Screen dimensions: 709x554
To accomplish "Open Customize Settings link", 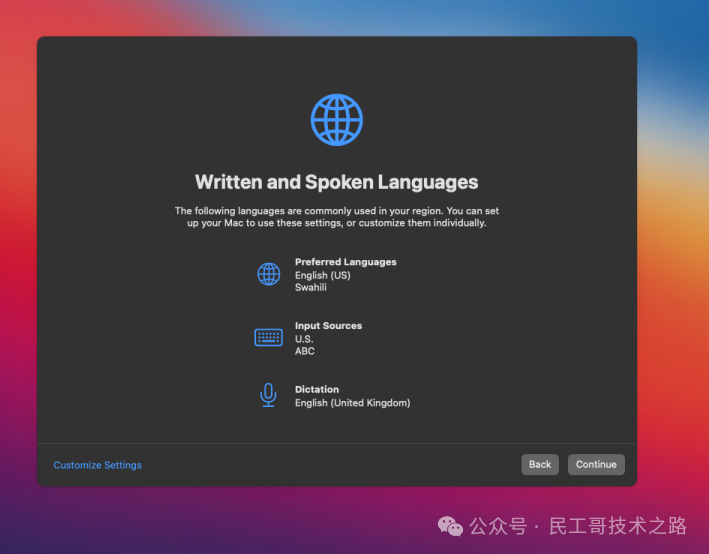I will tap(98, 465).
